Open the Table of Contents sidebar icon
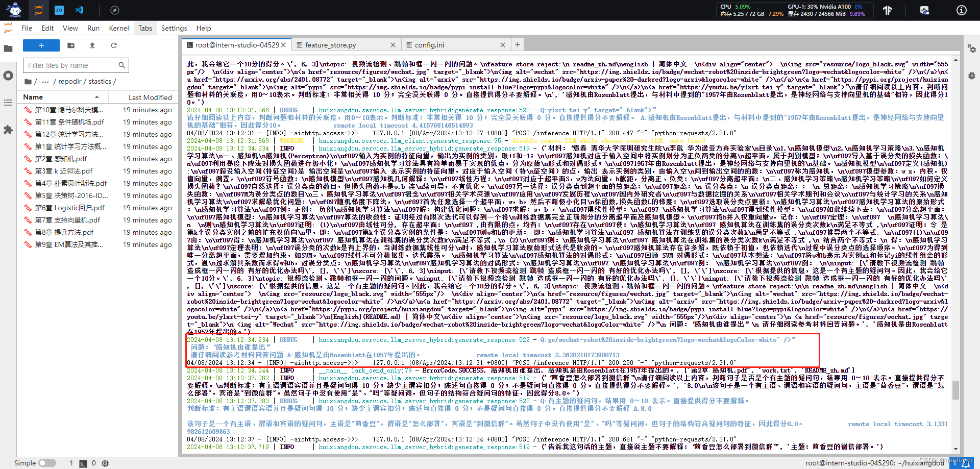 coord(8,103)
